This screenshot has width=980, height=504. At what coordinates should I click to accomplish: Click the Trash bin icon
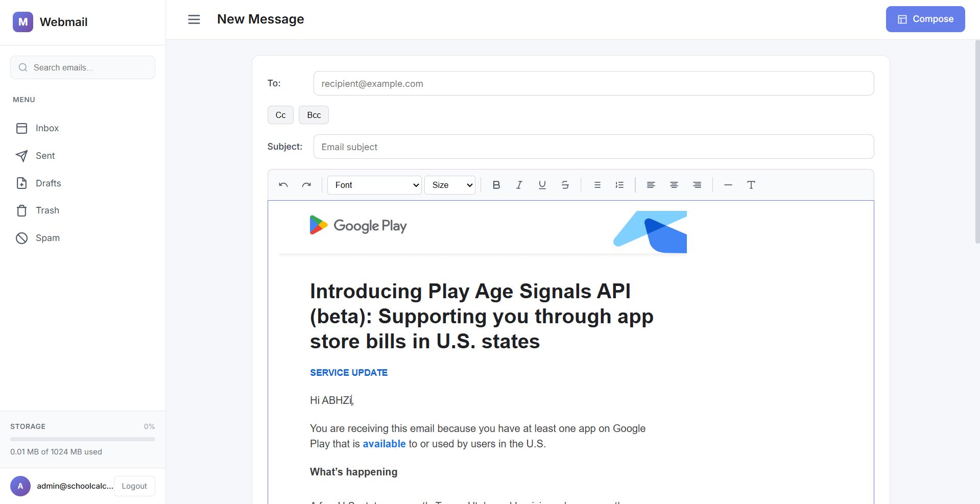click(x=21, y=210)
